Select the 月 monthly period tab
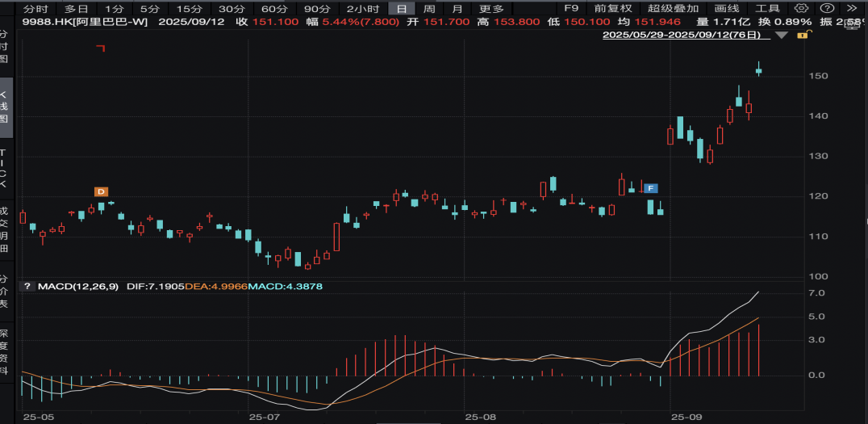Screen dimensions: 868x424 457,8
